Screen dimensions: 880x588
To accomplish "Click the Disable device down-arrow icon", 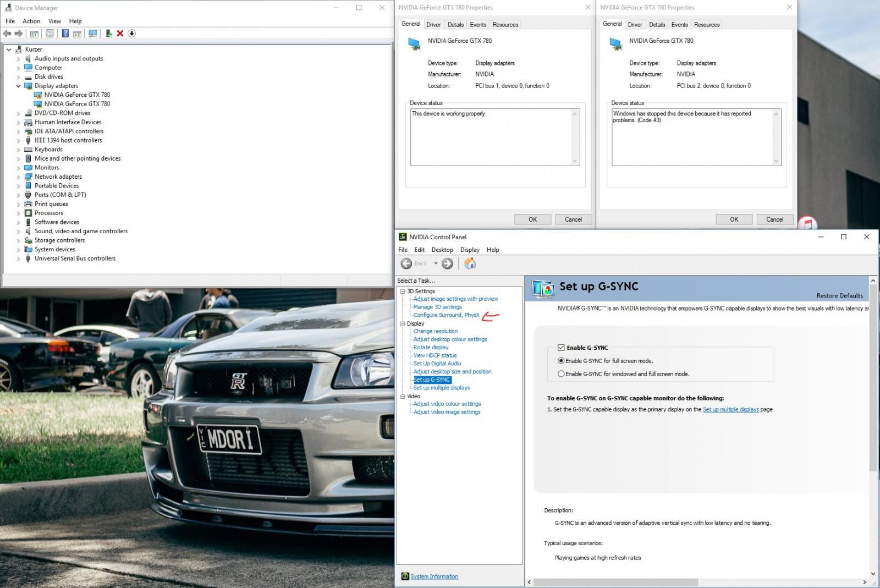I will 131,34.
